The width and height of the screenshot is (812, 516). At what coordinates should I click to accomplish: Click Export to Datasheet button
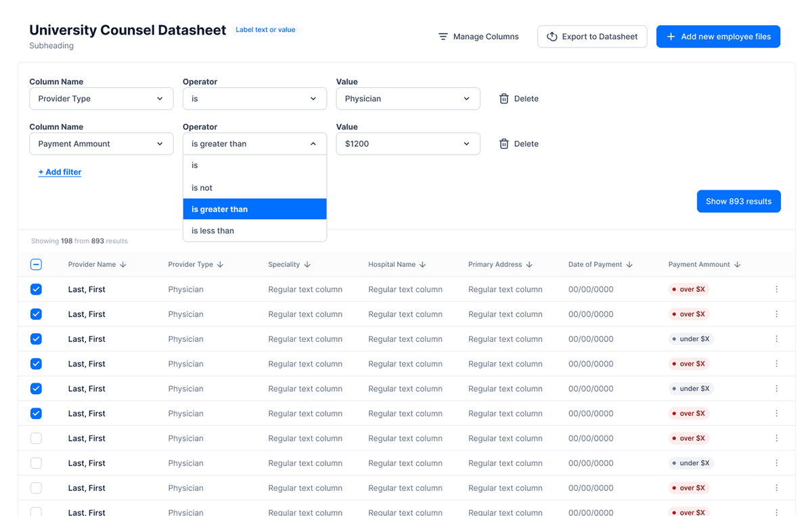pos(592,37)
